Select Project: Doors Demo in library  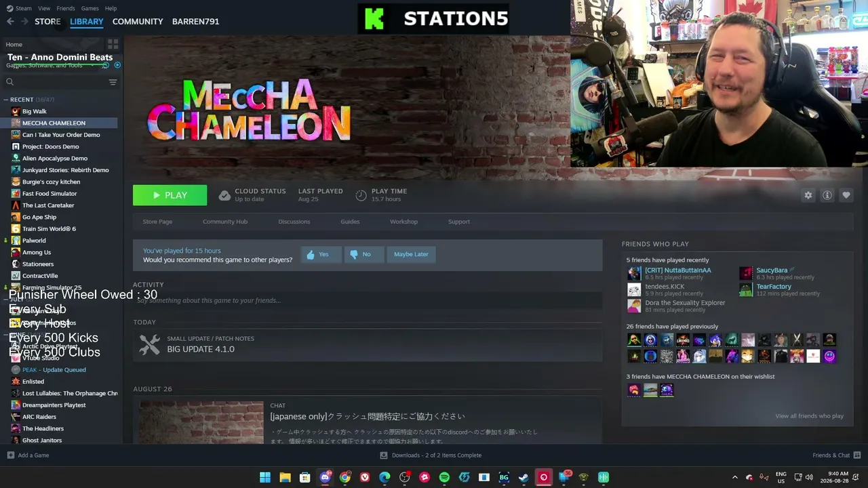coord(51,146)
